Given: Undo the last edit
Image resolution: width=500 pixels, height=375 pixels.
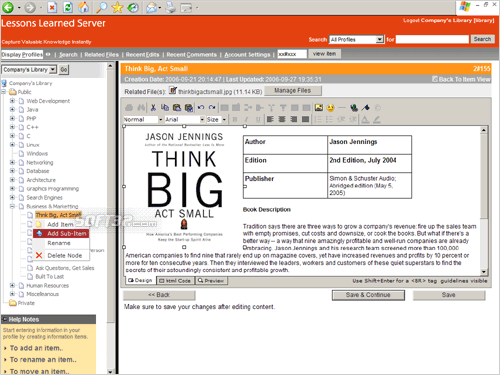Looking at the screenshot, I should [201, 108].
